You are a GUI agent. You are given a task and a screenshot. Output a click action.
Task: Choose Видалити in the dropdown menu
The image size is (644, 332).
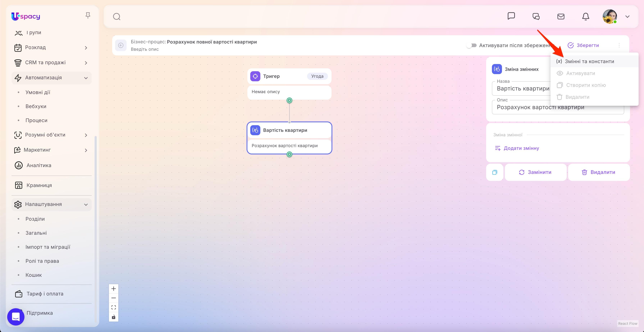(x=595, y=97)
